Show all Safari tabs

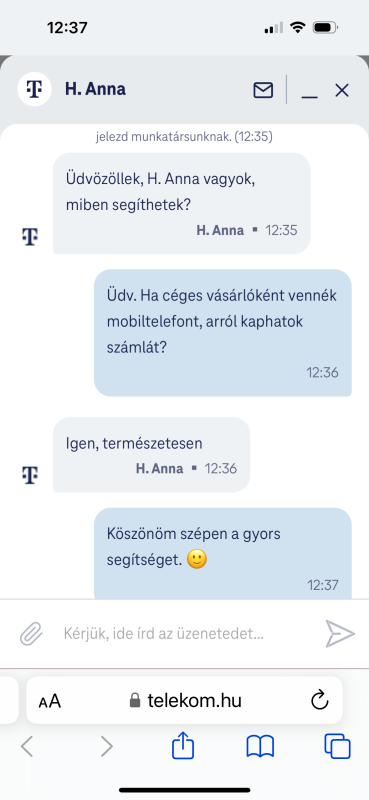tap(337, 746)
